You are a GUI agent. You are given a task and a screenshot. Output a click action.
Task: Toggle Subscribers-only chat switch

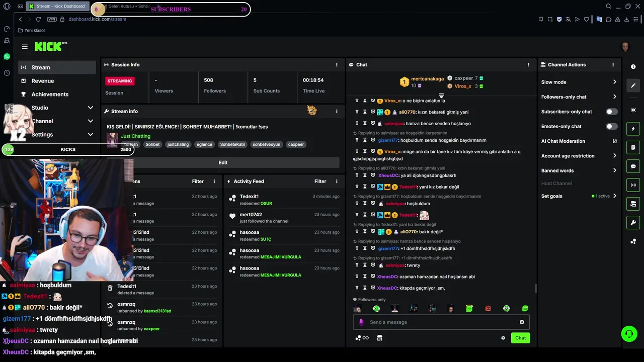[x=611, y=112]
